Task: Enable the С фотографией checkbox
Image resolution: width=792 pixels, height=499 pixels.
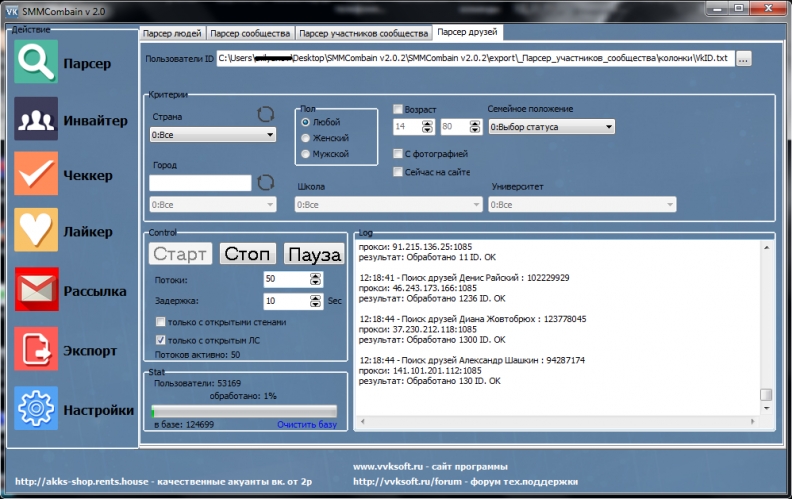Action: click(x=398, y=154)
